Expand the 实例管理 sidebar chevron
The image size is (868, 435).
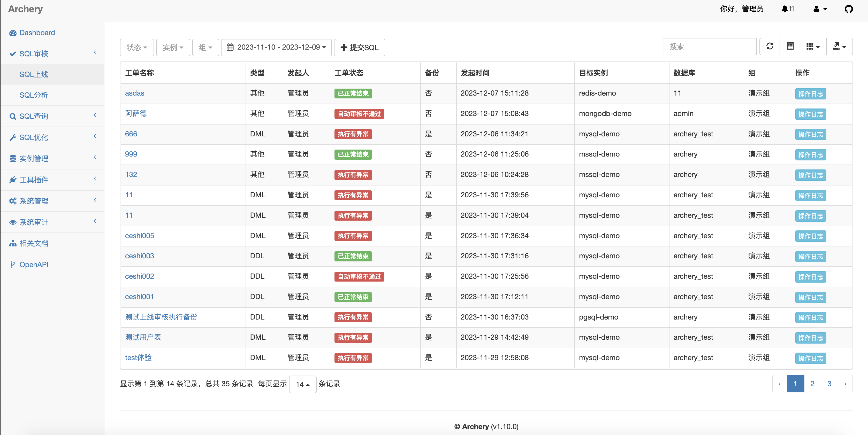(x=95, y=158)
